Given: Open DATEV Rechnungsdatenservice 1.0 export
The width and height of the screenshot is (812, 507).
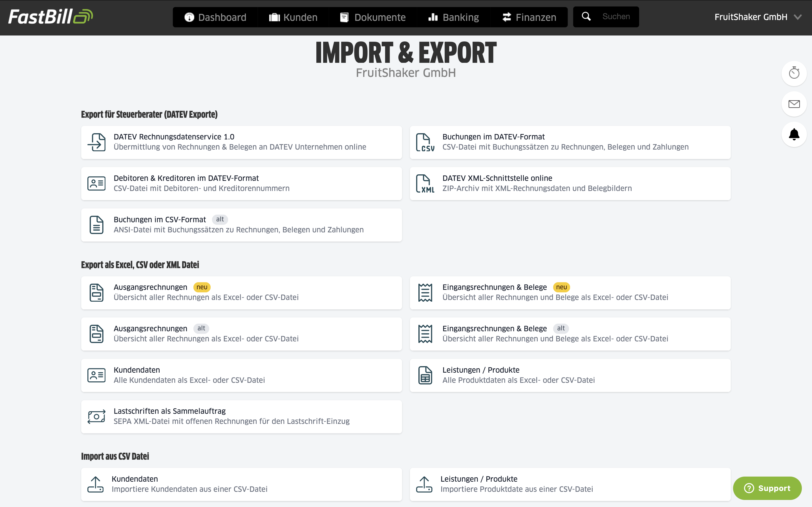Looking at the screenshot, I should [241, 143].
